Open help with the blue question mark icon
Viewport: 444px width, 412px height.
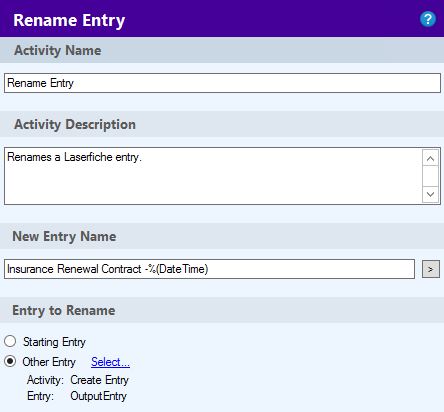point(428,19)
